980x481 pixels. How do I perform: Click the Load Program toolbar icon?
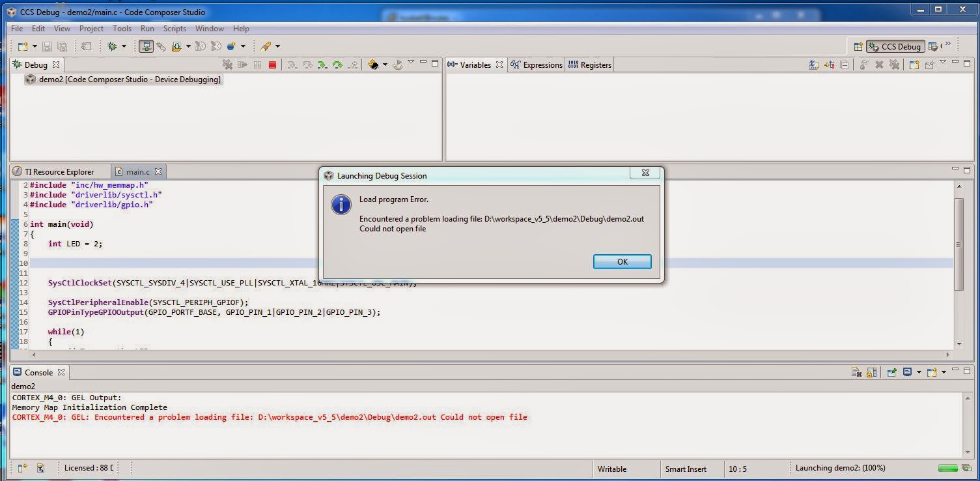(x=176, y=46)
